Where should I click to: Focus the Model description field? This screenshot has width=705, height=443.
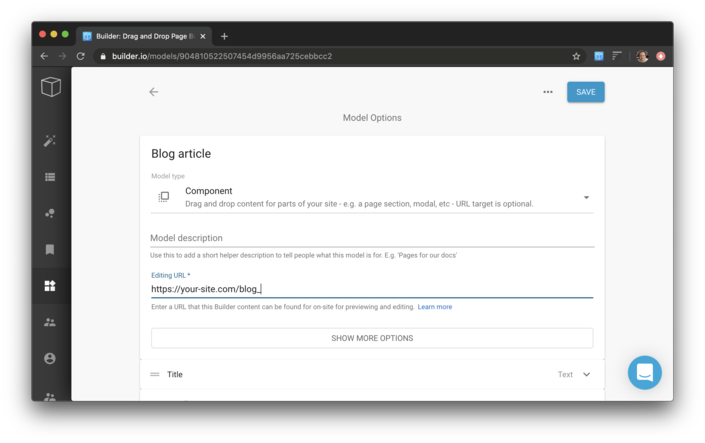pyautogui.click(x=372, y=238)
